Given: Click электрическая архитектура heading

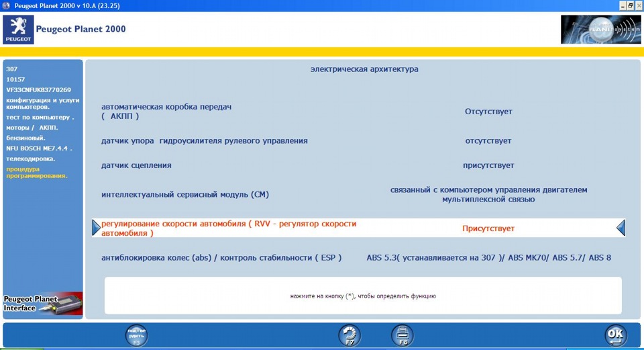Looking at the screenshot, I should click(364, 69).
